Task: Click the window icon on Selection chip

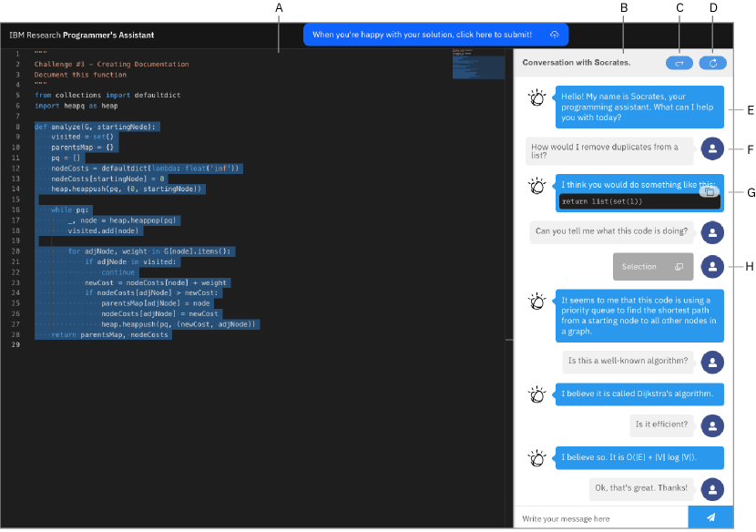Action: coord(679,267)
